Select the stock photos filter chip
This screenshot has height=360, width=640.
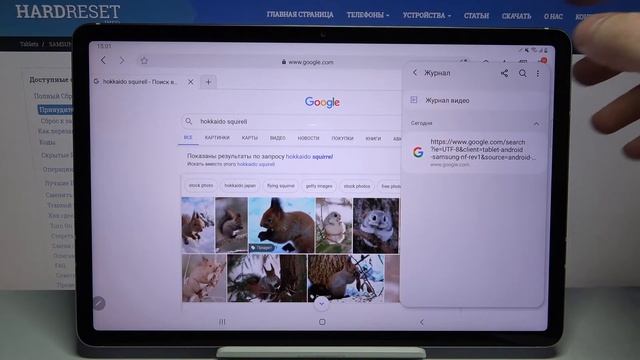[357, 186]
